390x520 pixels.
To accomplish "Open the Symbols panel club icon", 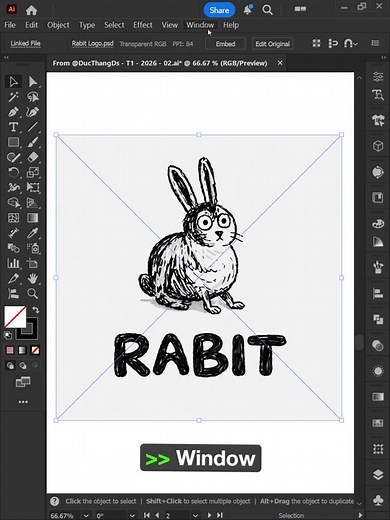I will [x=378, y=500].
